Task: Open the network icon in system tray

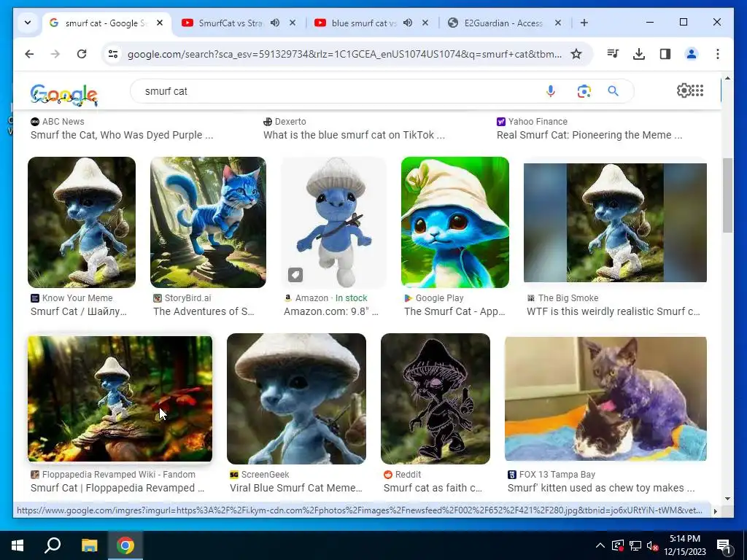Action: click(x=635, y=545)
